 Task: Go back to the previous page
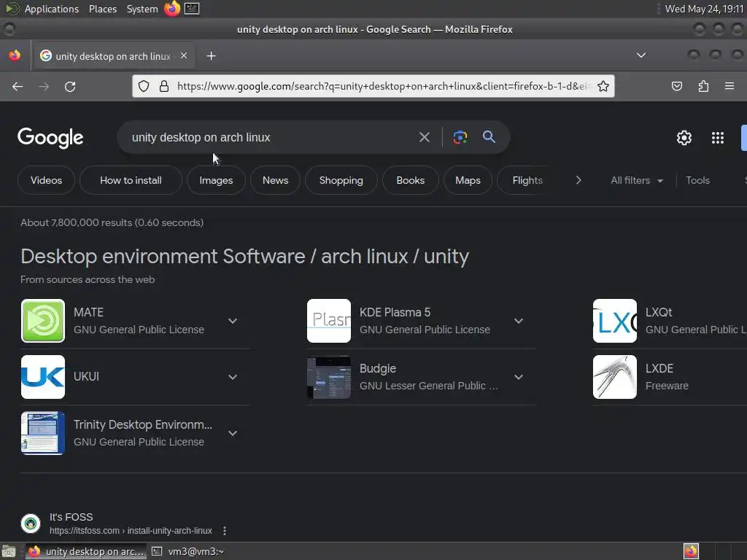[x=18, y=87]
